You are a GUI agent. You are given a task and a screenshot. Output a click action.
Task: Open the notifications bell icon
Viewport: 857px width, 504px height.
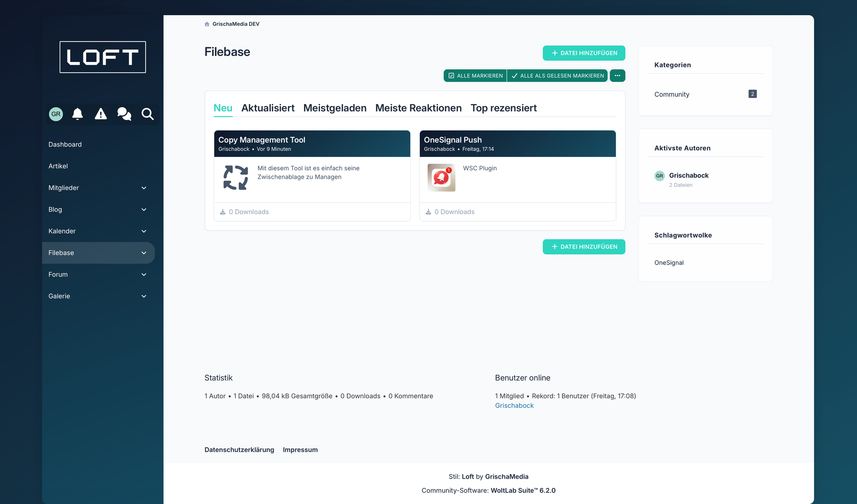point(78,114)
